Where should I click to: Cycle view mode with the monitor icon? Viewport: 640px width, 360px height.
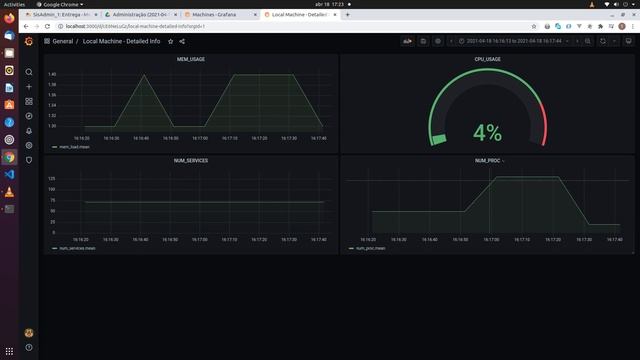click(x=629, y=41)
